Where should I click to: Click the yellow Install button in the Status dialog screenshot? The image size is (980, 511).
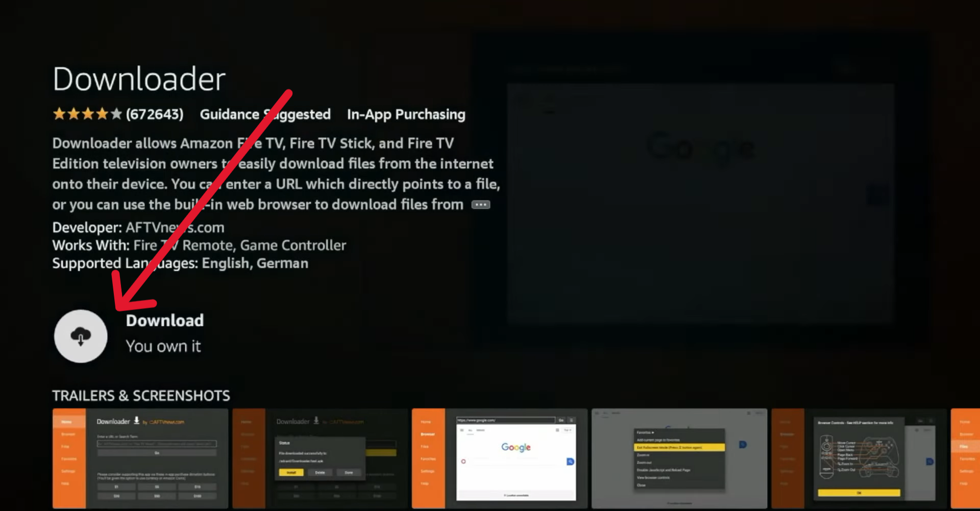coord(291,472)
